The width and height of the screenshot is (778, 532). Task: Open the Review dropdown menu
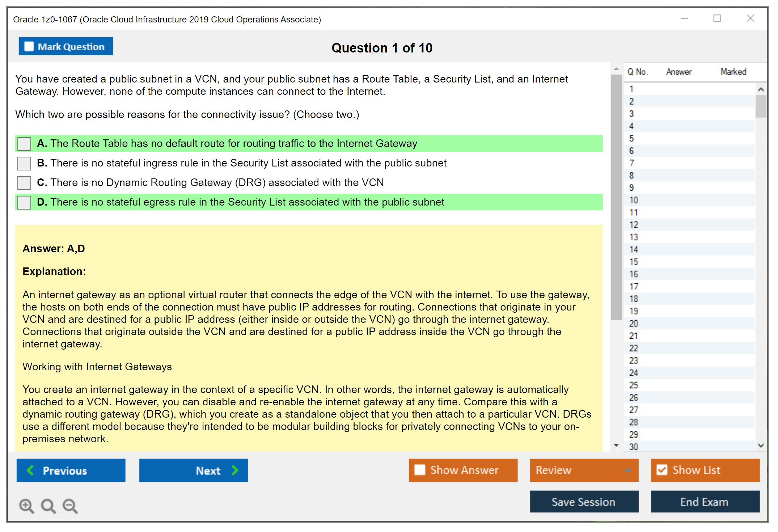tap(584, 470)
